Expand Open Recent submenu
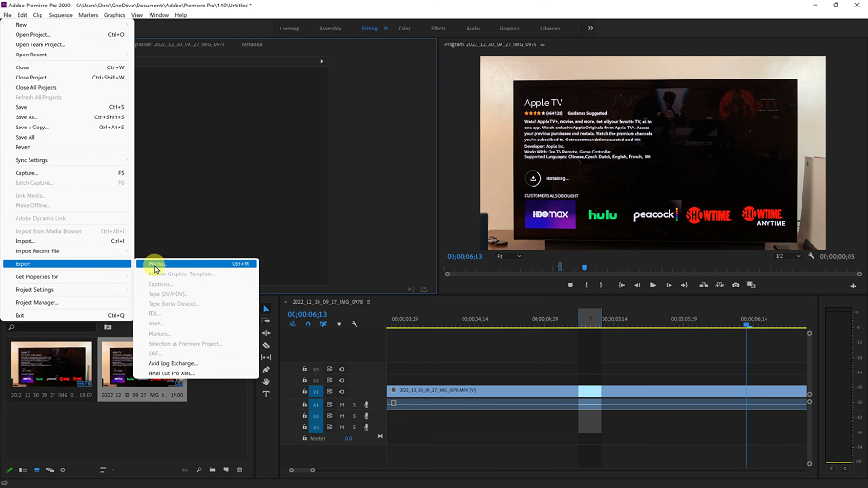Screen dimensions: 868x488 (x=66, y=55)
